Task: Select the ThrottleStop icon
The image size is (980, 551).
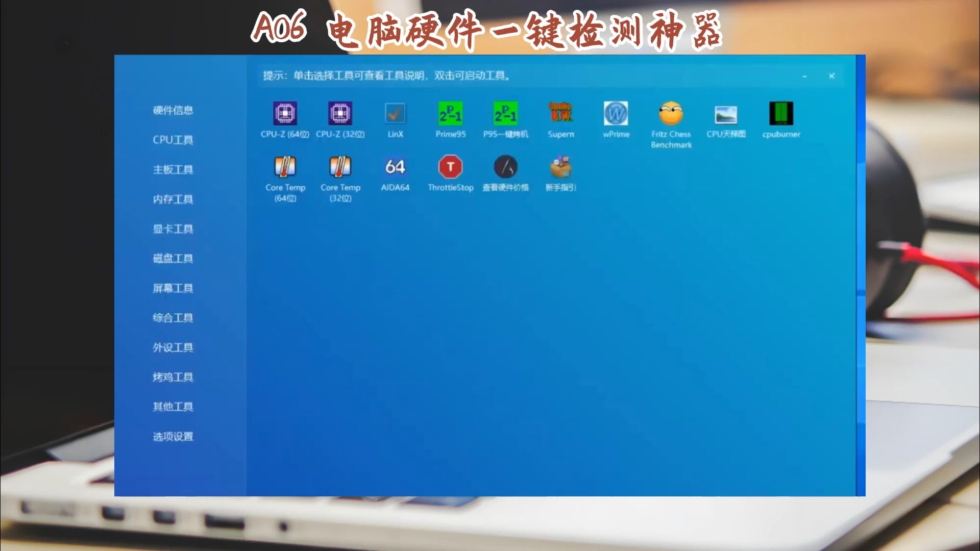Action: [x=450, y=167]
